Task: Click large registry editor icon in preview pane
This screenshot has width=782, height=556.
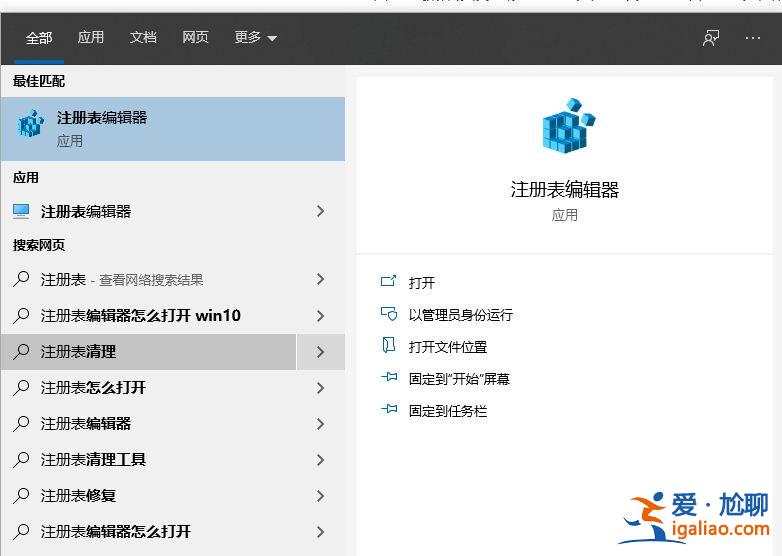Action: coord(568,125)
